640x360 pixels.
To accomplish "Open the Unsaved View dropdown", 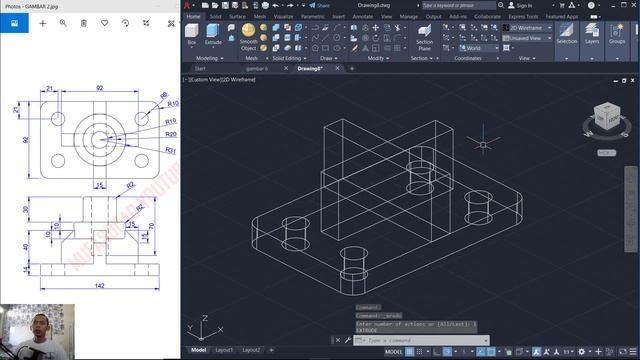I will [527, 38].
